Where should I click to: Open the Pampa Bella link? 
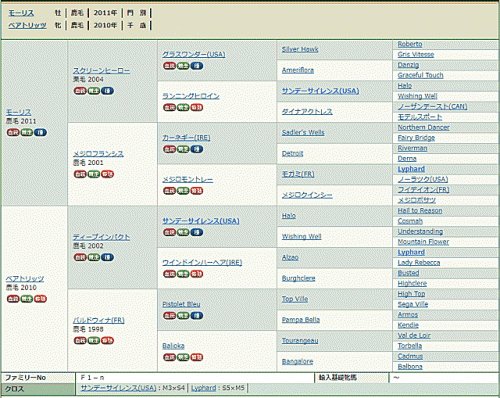[301, 320]
